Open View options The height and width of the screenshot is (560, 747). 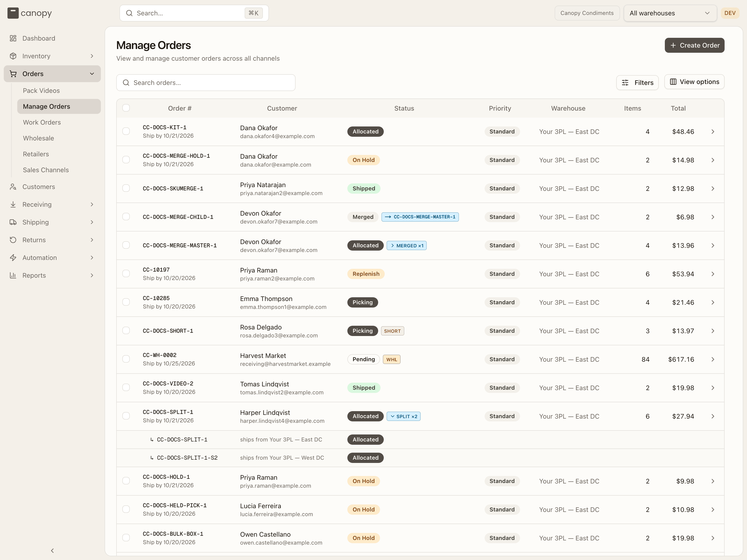694,82
